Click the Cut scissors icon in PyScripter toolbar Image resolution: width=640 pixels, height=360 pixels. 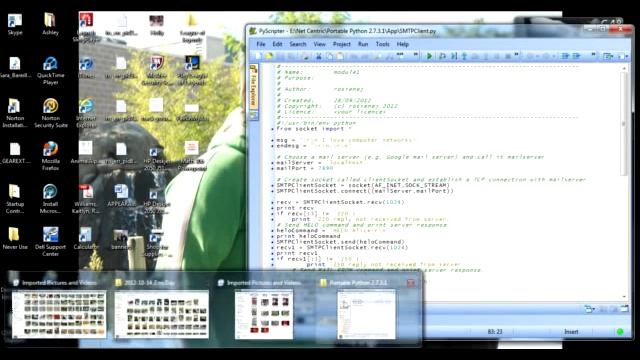point(319,56)
